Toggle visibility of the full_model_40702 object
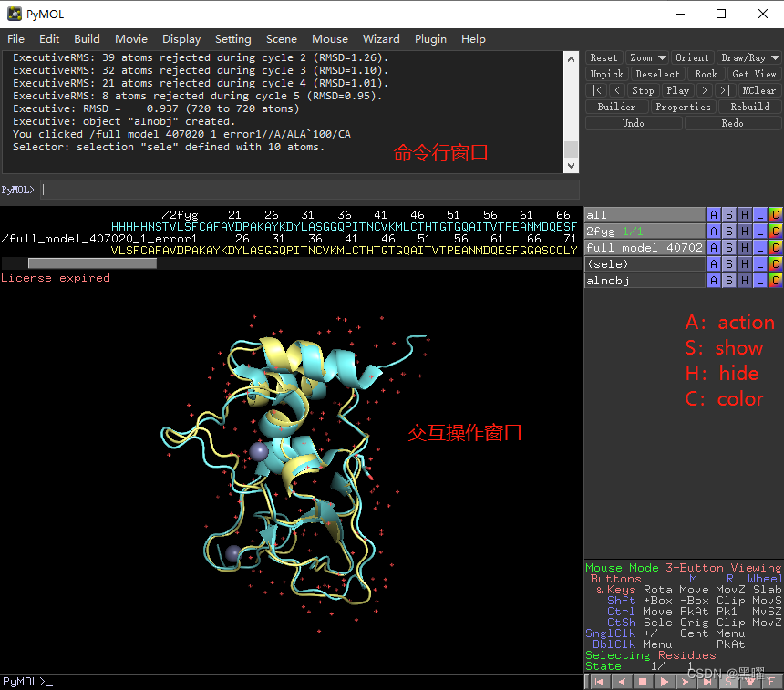This screenshot has width=784, height=690. [x=645, y=248]
